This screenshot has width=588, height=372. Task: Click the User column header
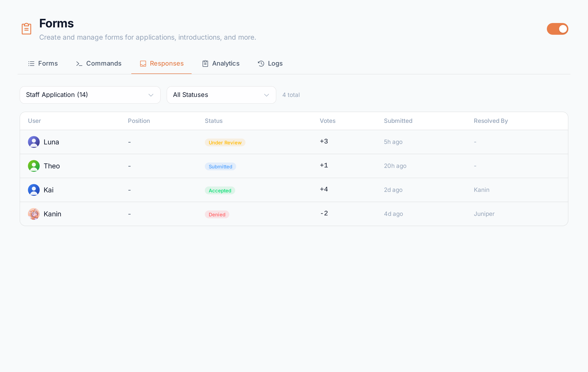tap(34, 121)
